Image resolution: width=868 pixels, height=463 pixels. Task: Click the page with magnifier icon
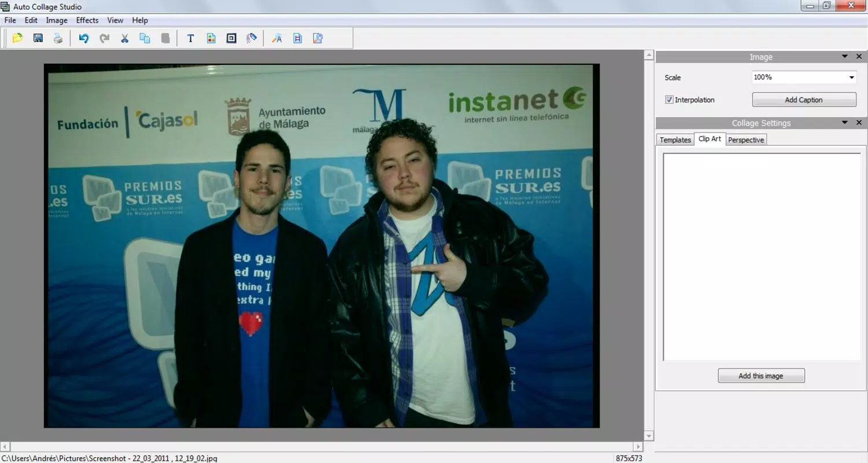pos(317,38)
